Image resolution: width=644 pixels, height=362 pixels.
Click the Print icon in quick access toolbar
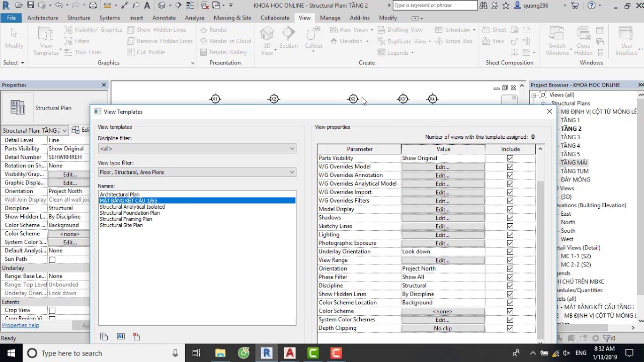pos(93,6)
